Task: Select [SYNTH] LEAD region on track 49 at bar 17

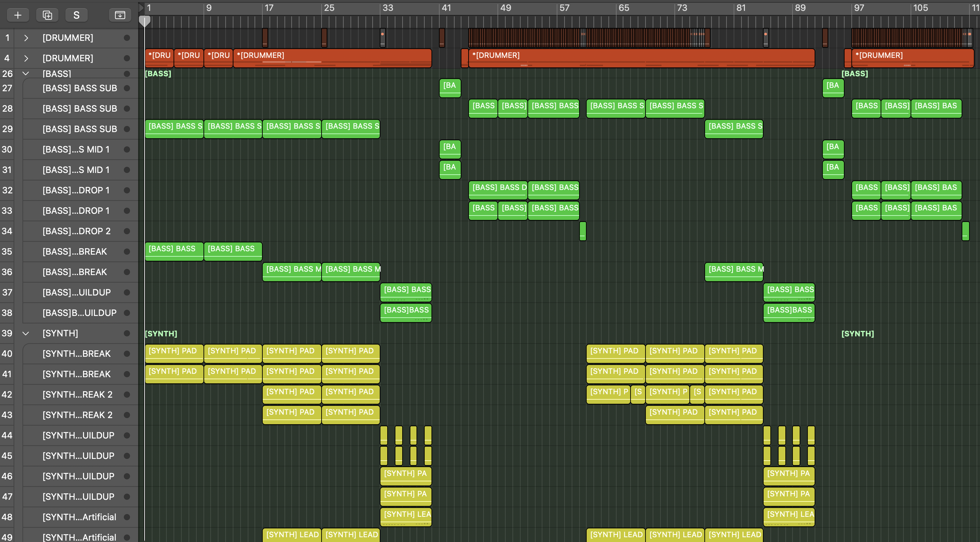Action: pos(291,535)
